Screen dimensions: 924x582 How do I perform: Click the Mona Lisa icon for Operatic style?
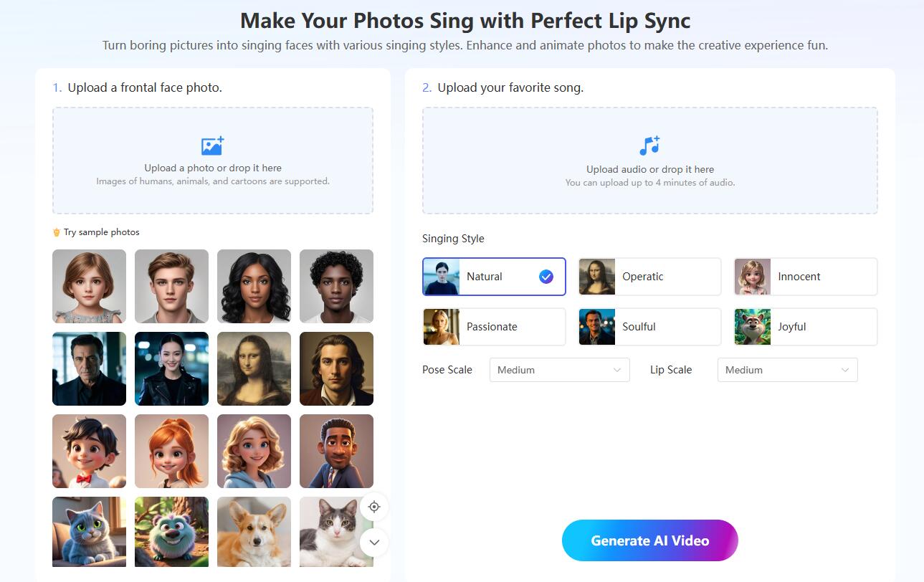(597, 277)
